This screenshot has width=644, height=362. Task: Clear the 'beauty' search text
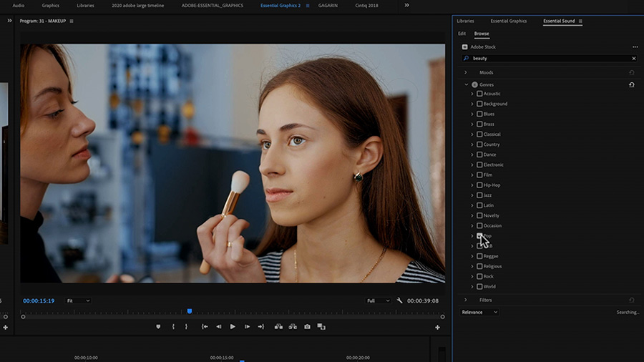[x=633, y=59]
